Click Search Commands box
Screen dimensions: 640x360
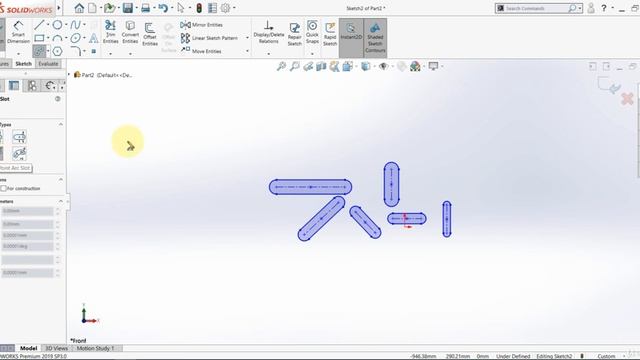pos(539,8)
